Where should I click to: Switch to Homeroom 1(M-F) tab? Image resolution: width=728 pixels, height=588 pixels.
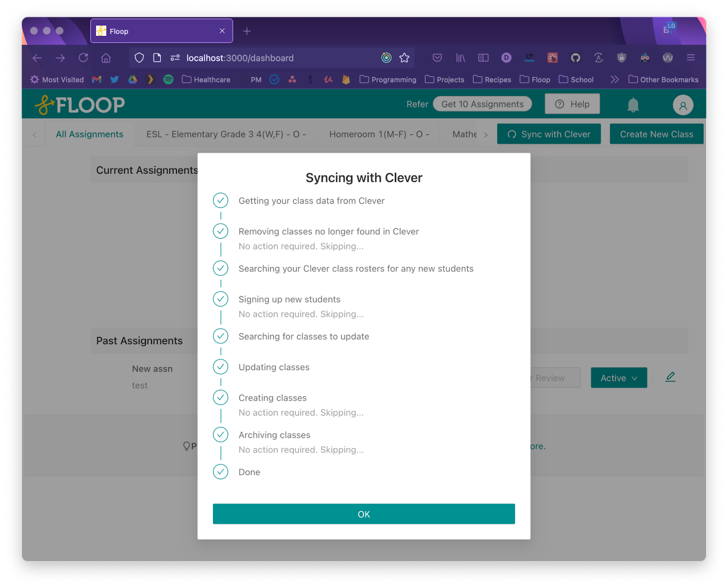tap(379, 134)
